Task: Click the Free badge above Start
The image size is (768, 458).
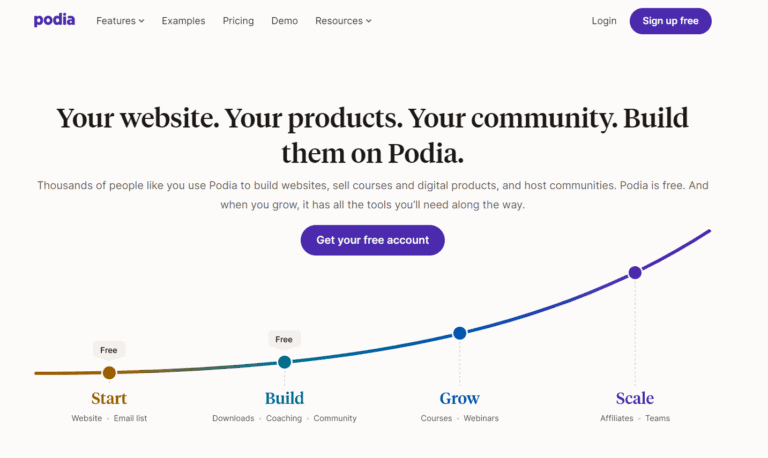Action: [109, 350]
